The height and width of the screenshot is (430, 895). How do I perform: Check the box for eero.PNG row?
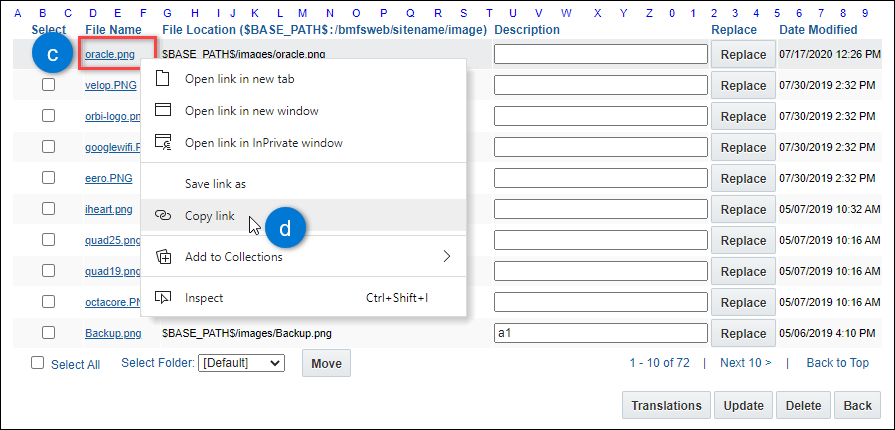click(49, 178)
